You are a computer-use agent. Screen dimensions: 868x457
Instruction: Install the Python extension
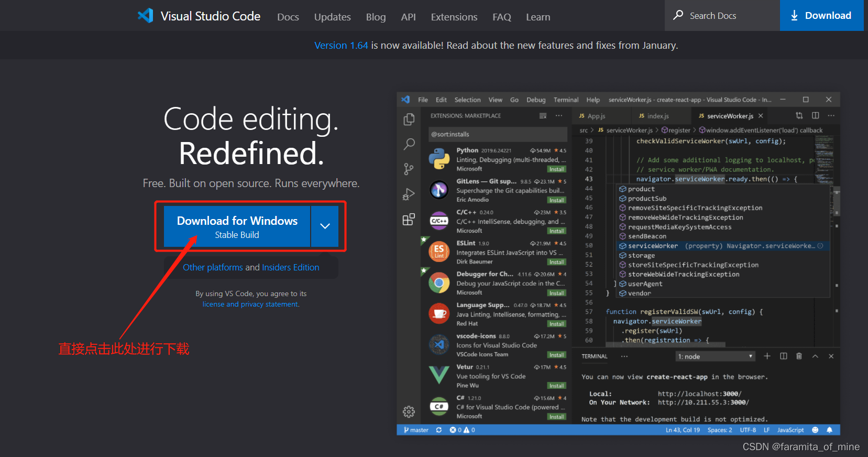click(x=557, y=169)
